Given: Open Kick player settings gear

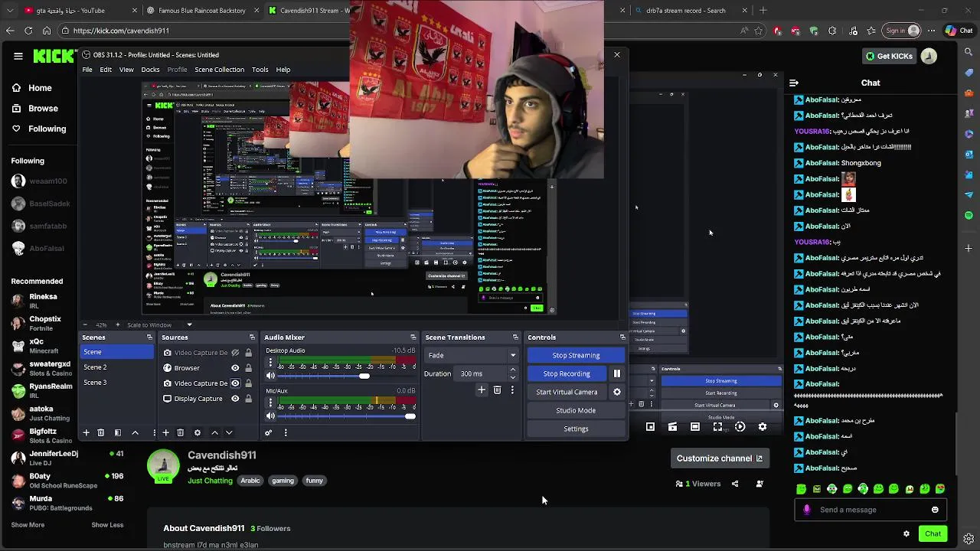Looking at the screenshot, I should [x=763, y=427].
